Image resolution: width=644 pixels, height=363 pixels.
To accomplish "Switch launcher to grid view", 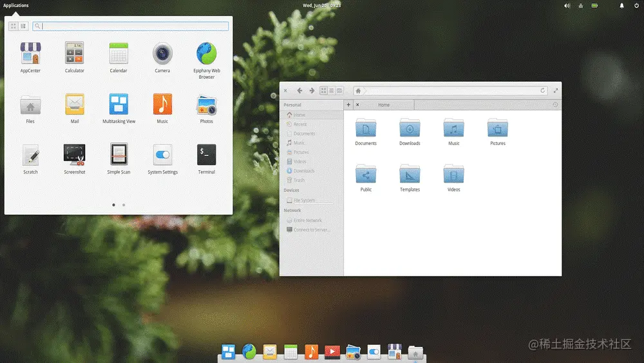I will pos(14,26).
